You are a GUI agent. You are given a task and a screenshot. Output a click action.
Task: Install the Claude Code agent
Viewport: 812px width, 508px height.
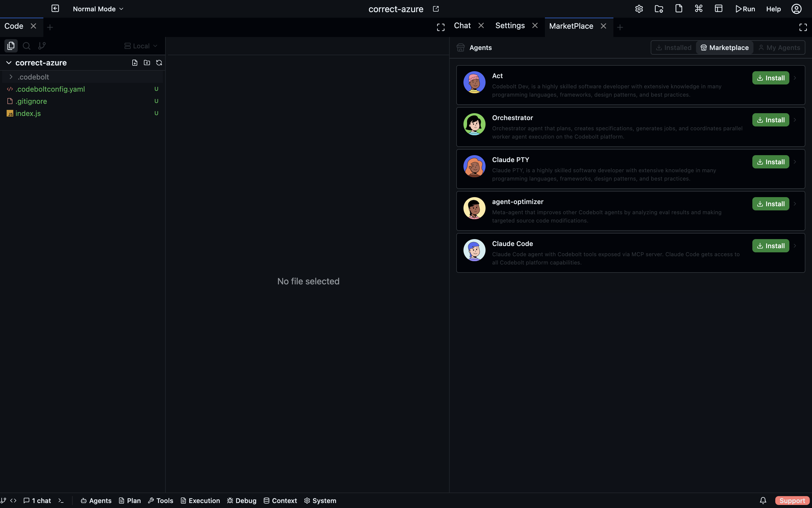point(770,246)
